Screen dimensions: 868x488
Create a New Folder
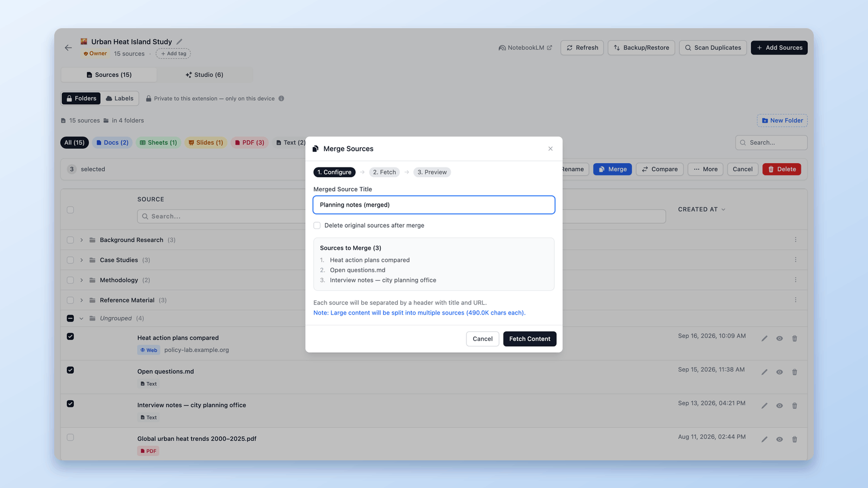click(x=782, y=120)
